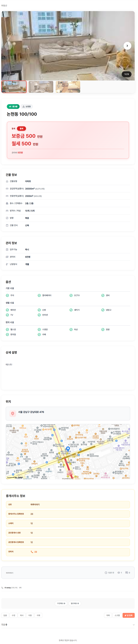The image size is (138, 644).
Task: Click the blue map marker on the map
Action: click(68, 449)
